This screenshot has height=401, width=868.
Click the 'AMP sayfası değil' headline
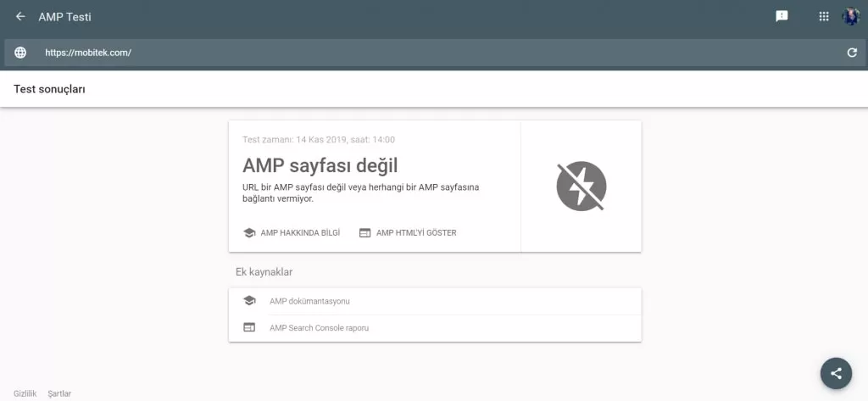pos(320,165)
